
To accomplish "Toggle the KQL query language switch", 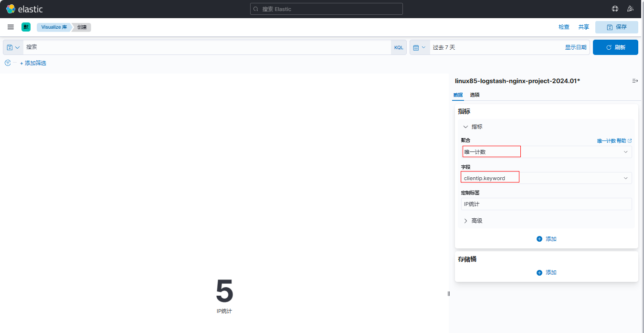I will [399, 48].
